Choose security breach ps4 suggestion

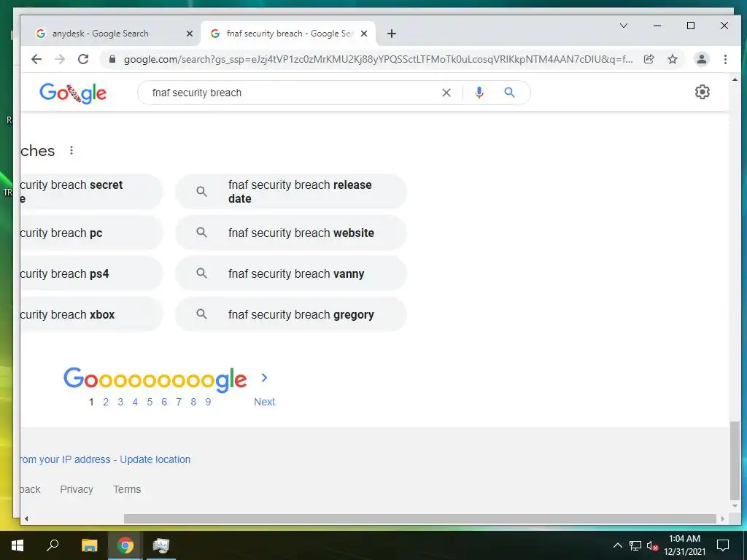(91, 274)
